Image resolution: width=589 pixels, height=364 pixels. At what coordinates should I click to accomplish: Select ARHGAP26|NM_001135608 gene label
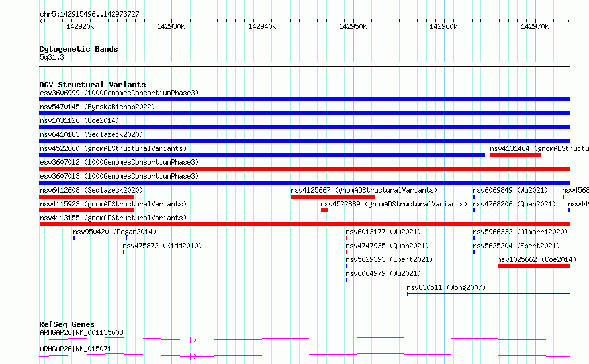[81, 332]
